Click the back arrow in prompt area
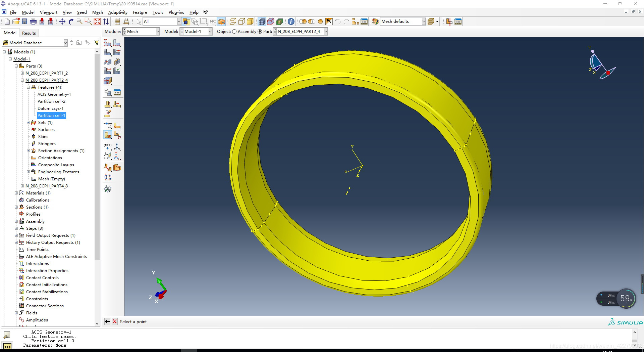Image resolution: width=644 pixels, height=352 pixels. (107, 321)
